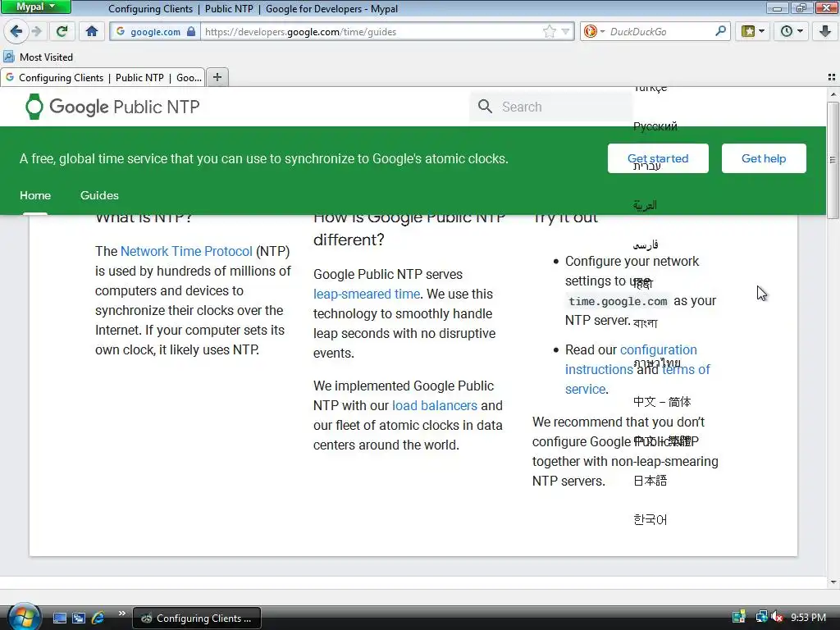Screen dimensions: 840x630
Task: Click the scrollbar down arrow
Action: click(x=833, y=582)
